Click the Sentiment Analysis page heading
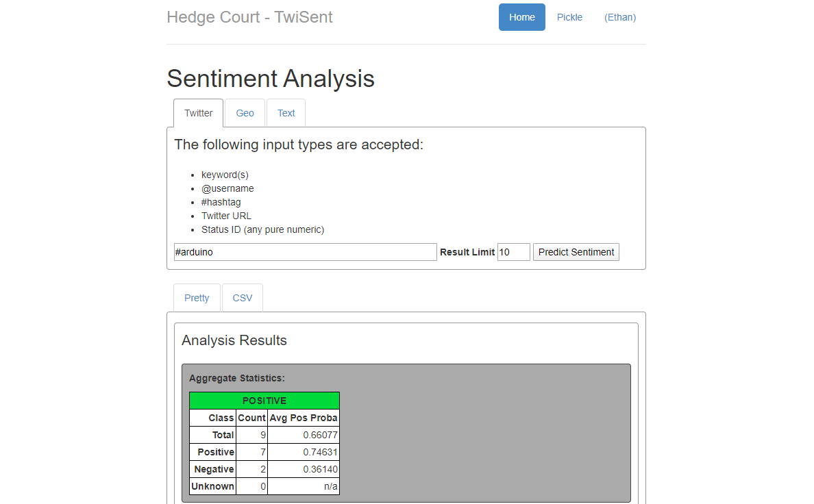 tap(271, 79)
